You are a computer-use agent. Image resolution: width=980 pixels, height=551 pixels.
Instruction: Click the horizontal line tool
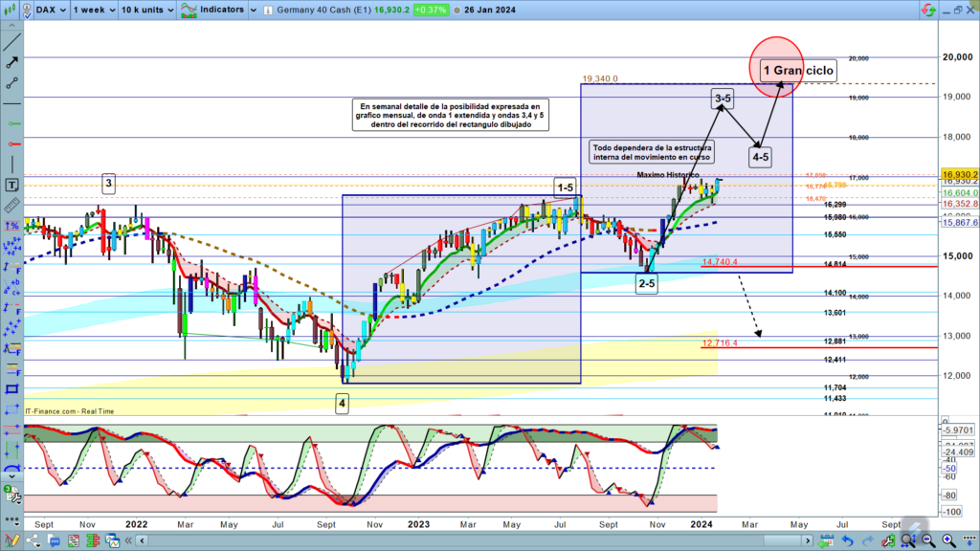click(11, 102)
